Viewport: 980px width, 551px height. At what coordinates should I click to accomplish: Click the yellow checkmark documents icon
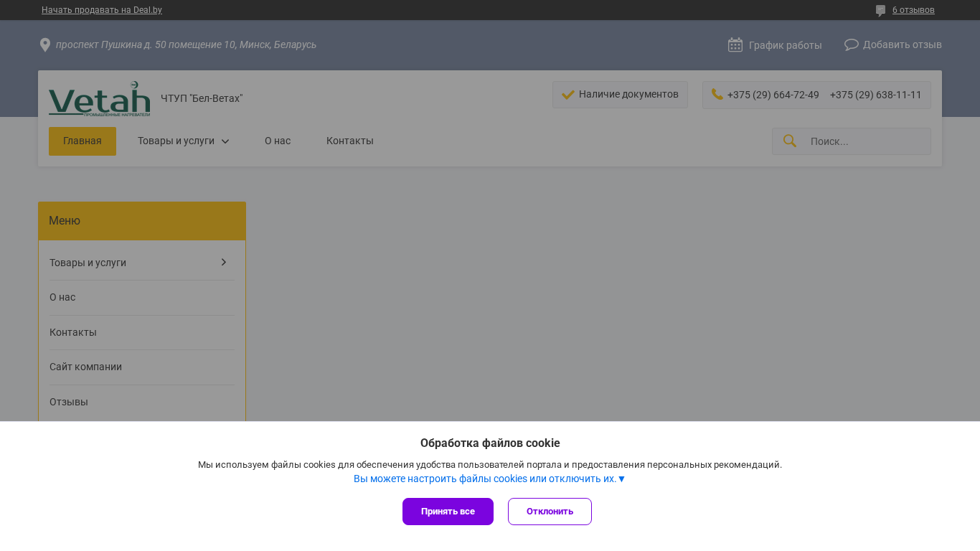click(568, 95)
